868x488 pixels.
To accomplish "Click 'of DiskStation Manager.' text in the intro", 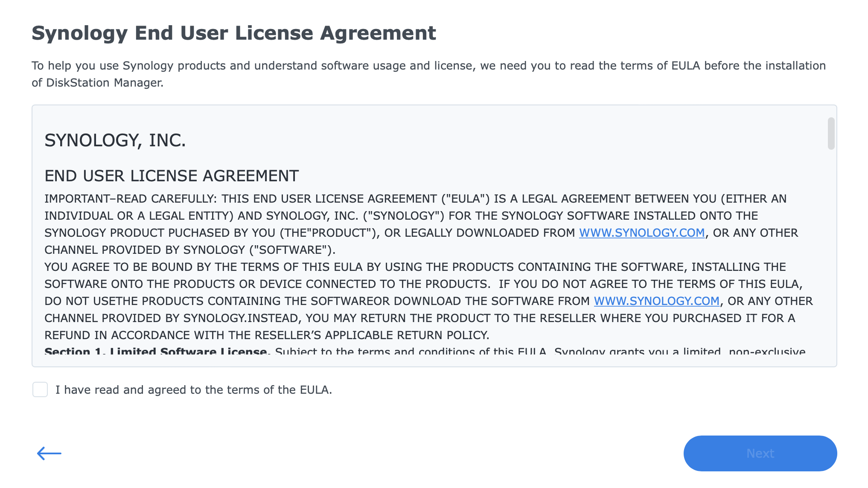I will click(97, 83).
